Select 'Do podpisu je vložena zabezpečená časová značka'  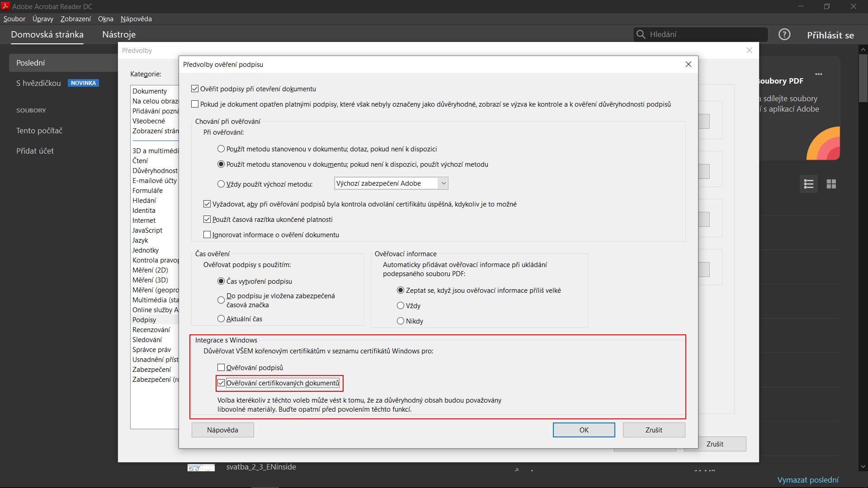[221, 300]
